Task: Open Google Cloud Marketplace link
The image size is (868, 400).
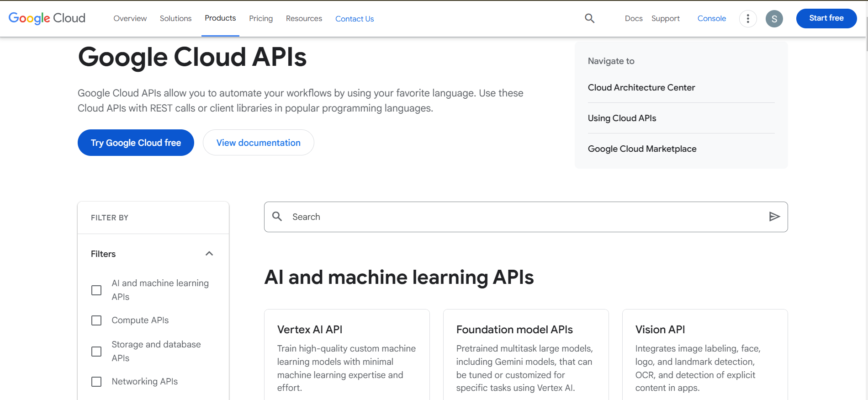Action: 642,149
